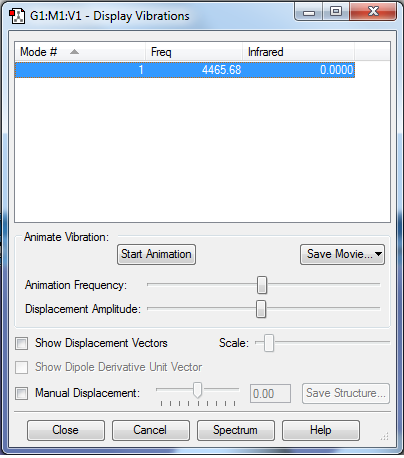This screenshot has width=404, height=458.
Task: Click the Cancel button
Action: (151, 430)
